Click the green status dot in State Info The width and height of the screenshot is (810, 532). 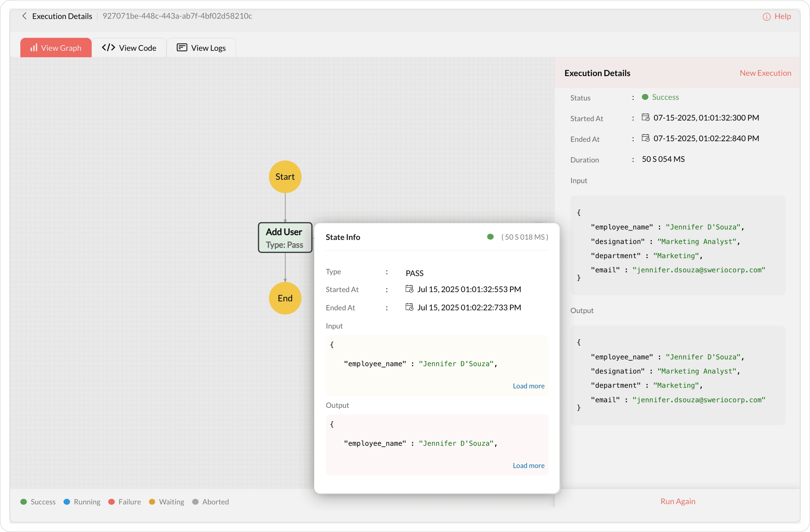click(x=490, y=237)
